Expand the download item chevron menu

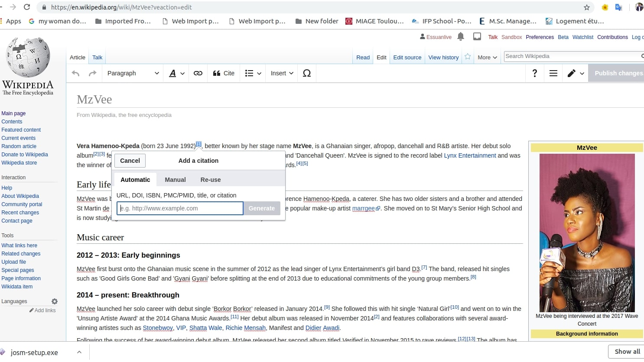pyautogui.click(x=79, y=352)
